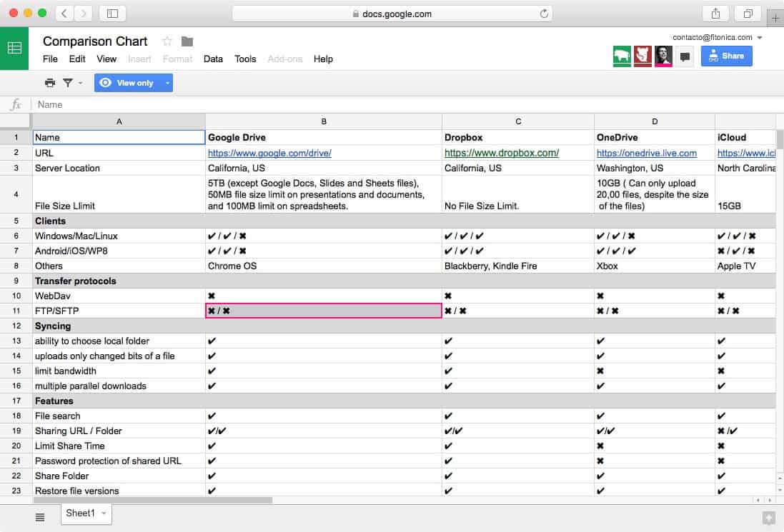
Task: Click the fx formula icon
Action: point(16,104)
